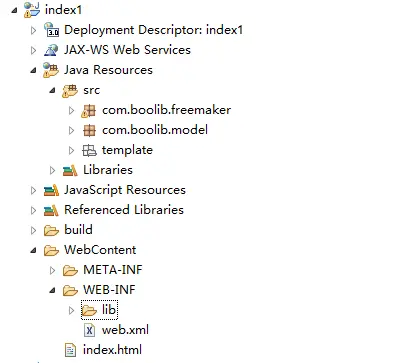Expand com.boolib.model package
The width and height of the screenshot is (408, 363).
coord(71,130)
